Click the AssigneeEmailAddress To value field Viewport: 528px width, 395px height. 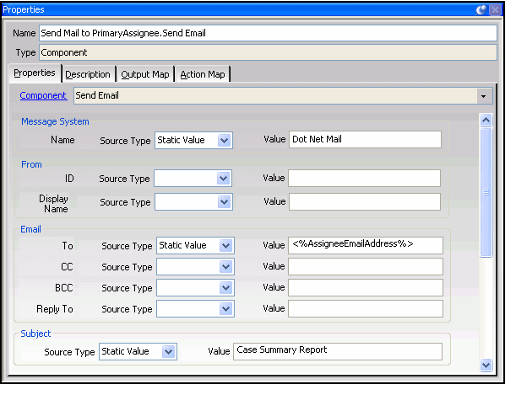tap(366, 245)
